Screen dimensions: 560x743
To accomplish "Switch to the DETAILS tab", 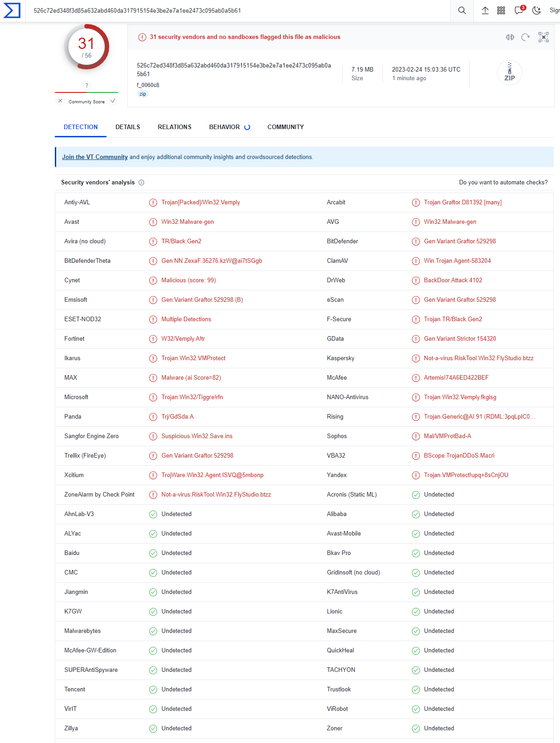I will coord(128,127).
